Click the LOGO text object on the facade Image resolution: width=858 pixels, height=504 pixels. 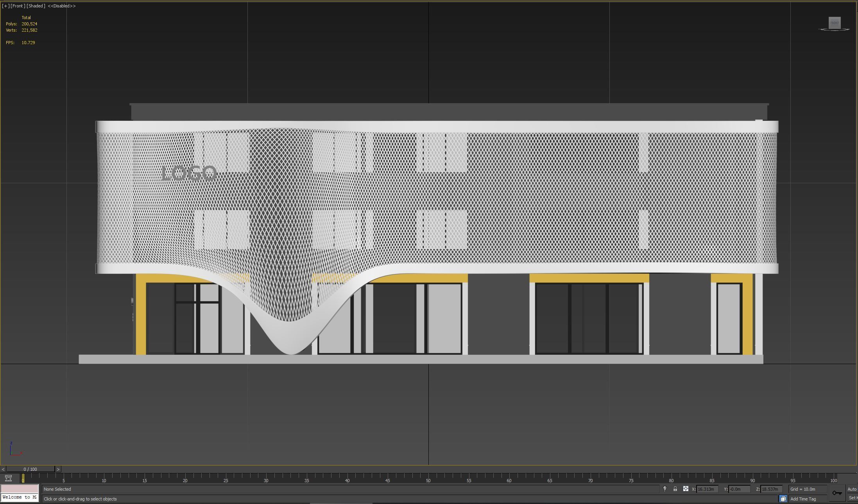(189, 173)
